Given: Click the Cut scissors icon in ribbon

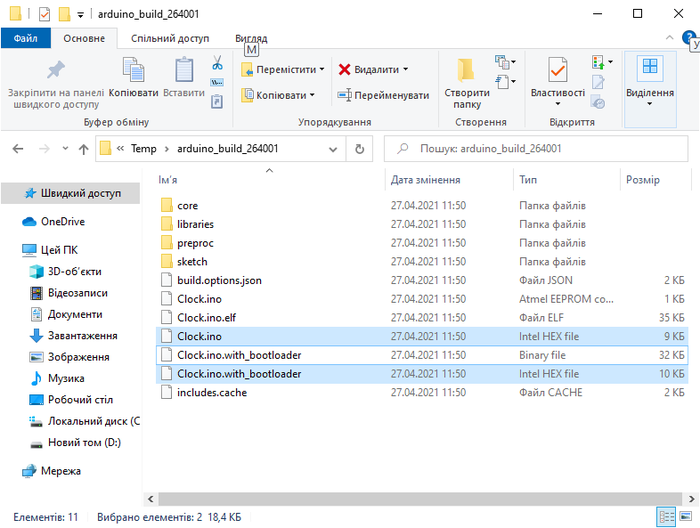Looking at the screenshot, I should point(216,63).
